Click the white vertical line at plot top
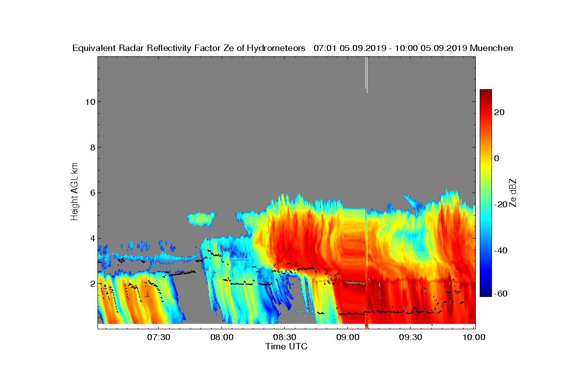The width and height of the screenshot is (588, 392). [x=367, y=74]
